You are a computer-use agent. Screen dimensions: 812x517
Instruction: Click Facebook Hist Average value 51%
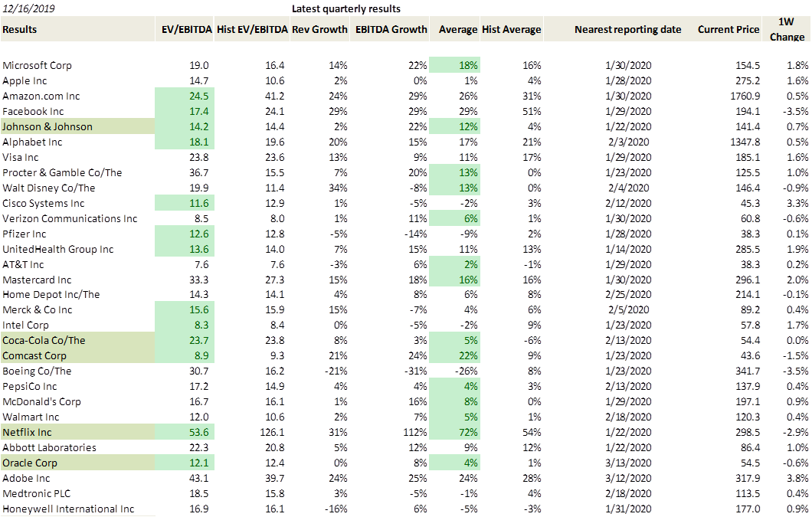click(532, 111)
